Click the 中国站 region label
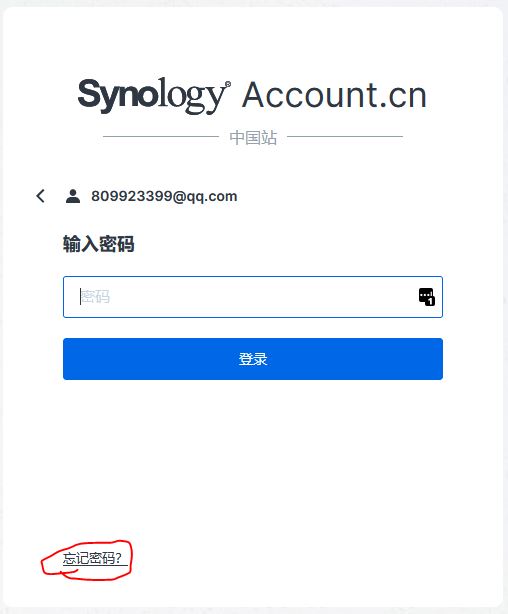The width and height of the screenshot is (508, 614). [x=253, y=137]
